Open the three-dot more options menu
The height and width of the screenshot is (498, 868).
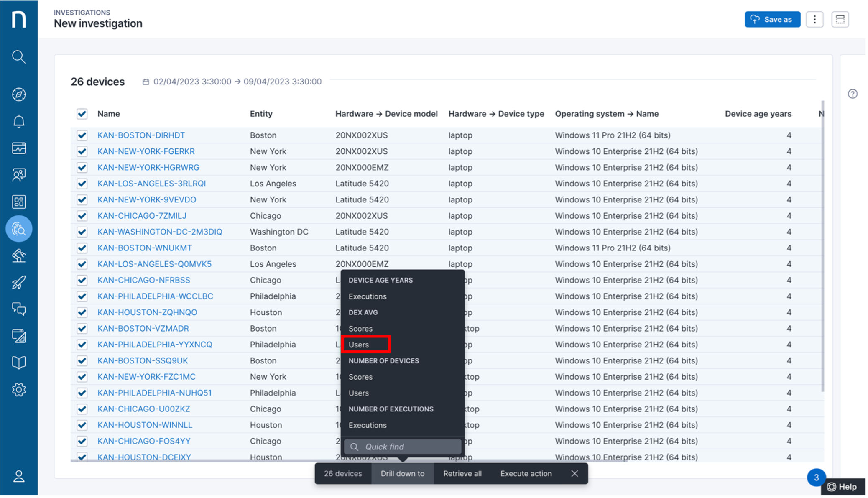pos(814,19)
